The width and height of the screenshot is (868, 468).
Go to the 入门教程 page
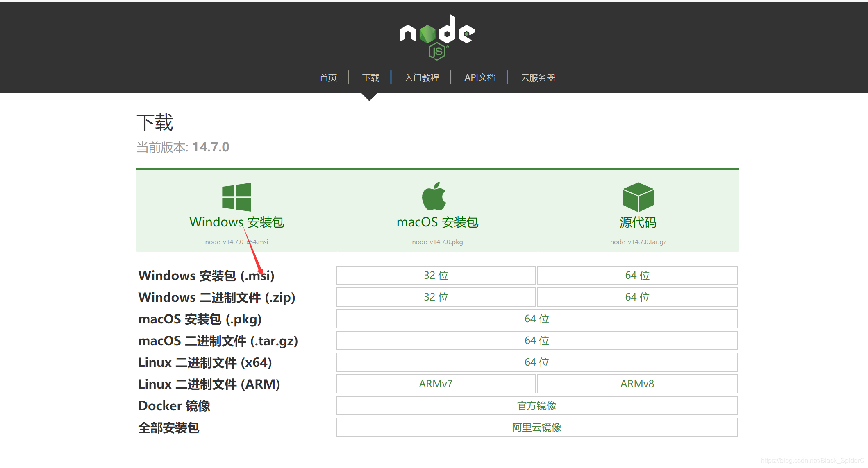pos(422,77)
